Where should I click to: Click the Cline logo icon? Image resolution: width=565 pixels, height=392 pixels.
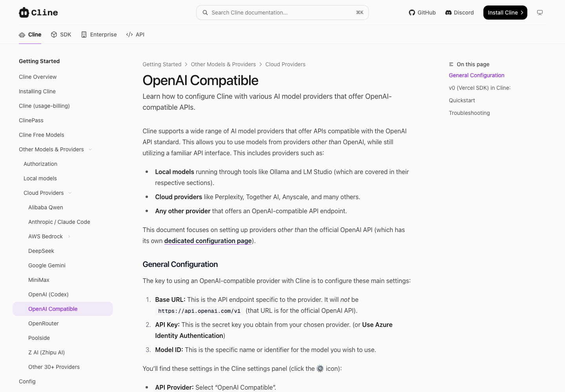pyautogui.click(x=24, y=13)
